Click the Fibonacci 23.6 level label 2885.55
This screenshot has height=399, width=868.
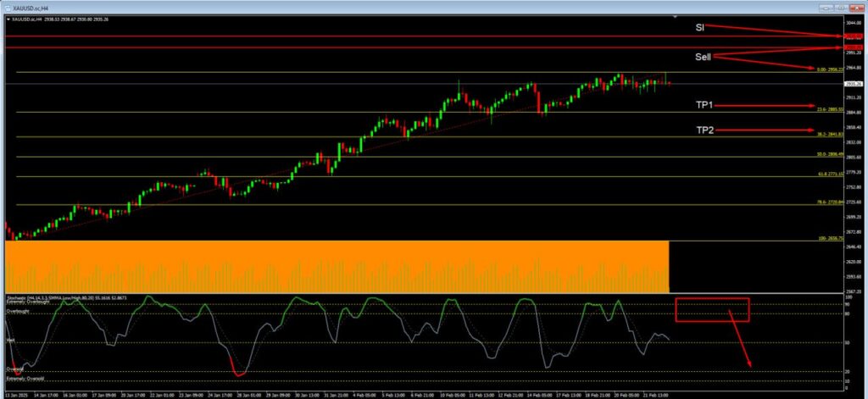830,109
